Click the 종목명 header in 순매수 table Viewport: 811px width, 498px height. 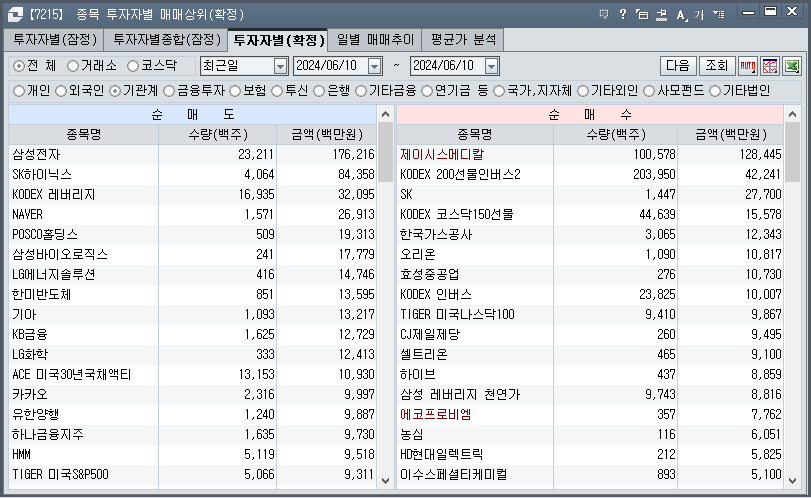[x=475, y=134]
